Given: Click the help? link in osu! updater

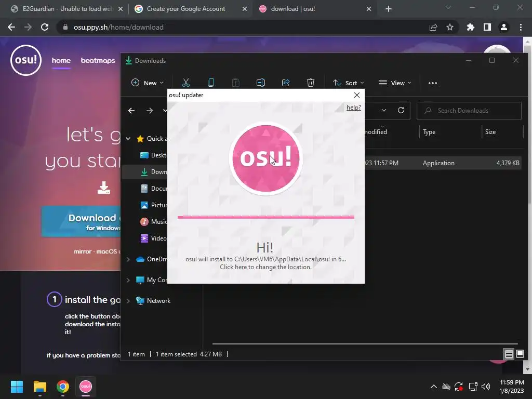Looking at the screenshot, I should [353, 108].
